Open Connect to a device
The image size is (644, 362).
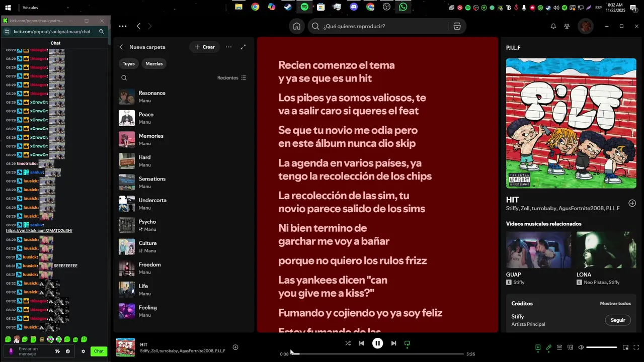point(571,347)
